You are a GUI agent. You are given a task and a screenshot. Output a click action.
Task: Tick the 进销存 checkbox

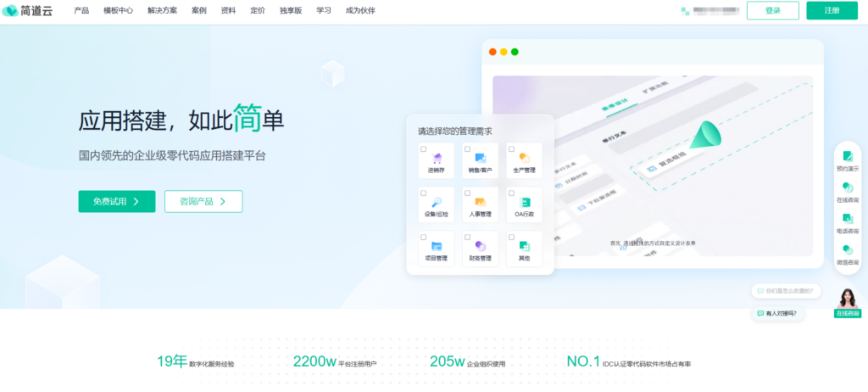tap(424, 149)
